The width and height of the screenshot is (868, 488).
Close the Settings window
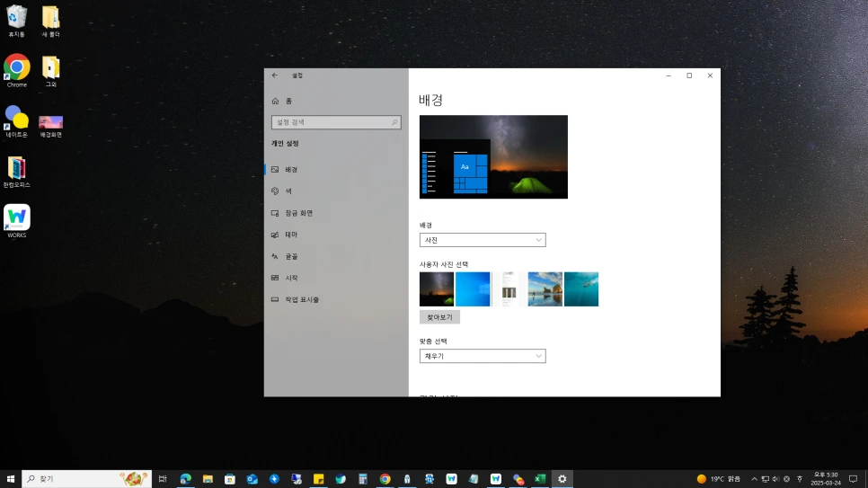click(710, 75)
